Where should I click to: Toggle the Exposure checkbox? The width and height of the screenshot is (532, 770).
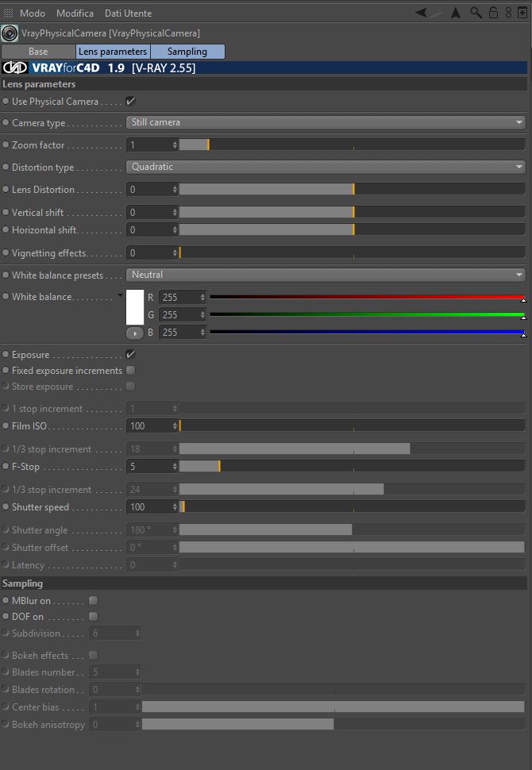pos(131,354)
